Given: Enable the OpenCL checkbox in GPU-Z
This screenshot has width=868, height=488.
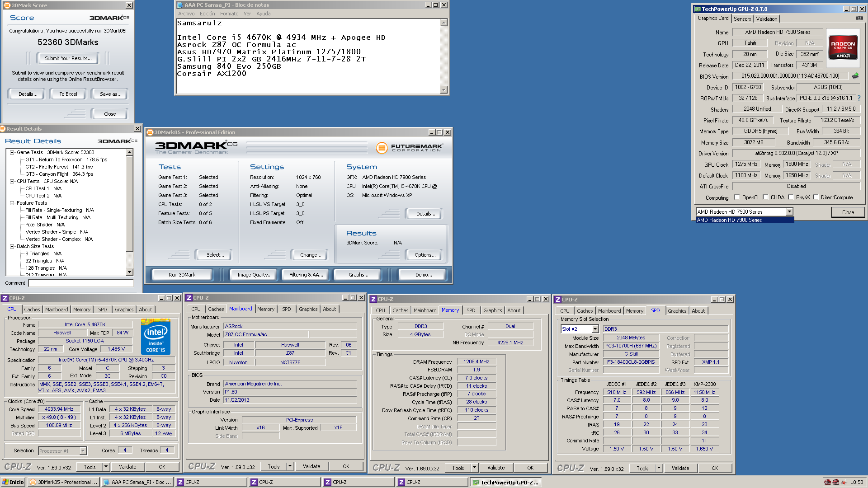Looking at the screenshot, I should coord(737,197).
